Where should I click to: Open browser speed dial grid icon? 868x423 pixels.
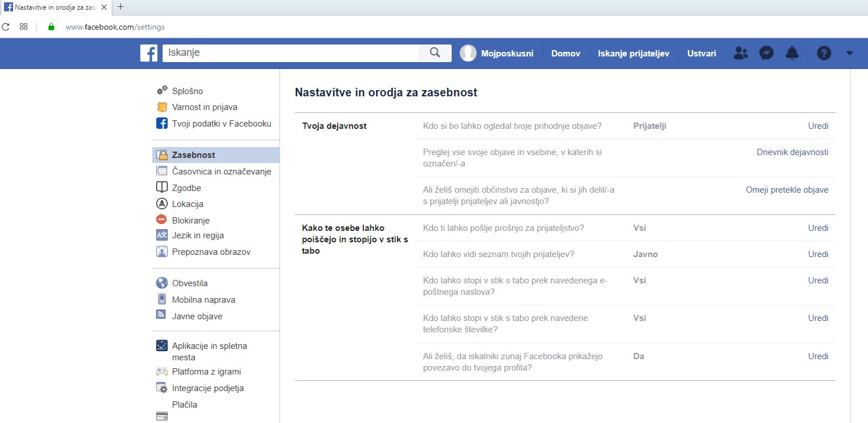coord(23,27)
